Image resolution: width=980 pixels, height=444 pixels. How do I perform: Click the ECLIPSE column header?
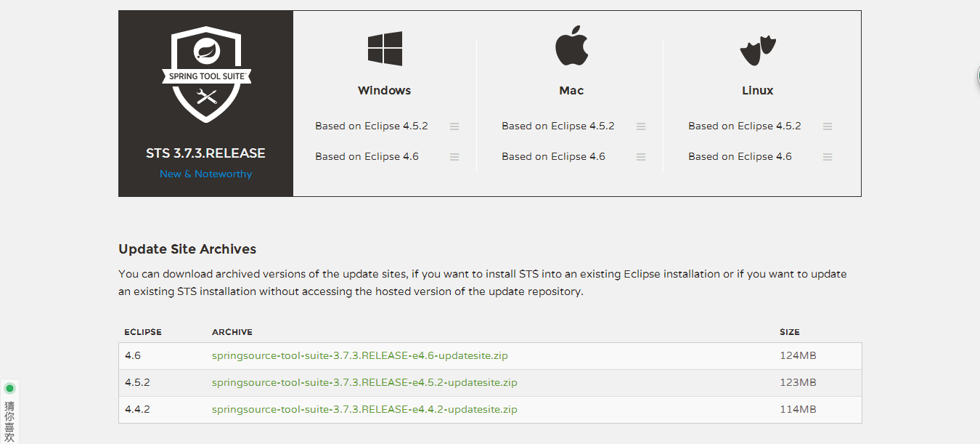(143, 332)
